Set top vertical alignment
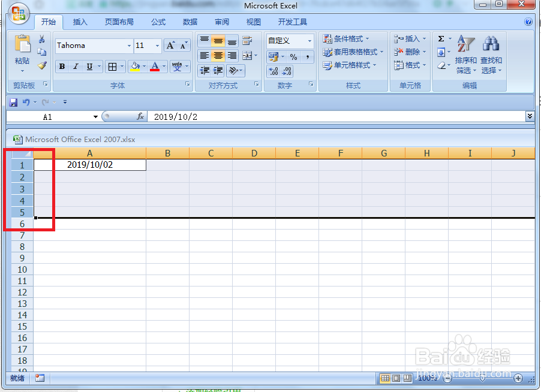 pos(205,41)
